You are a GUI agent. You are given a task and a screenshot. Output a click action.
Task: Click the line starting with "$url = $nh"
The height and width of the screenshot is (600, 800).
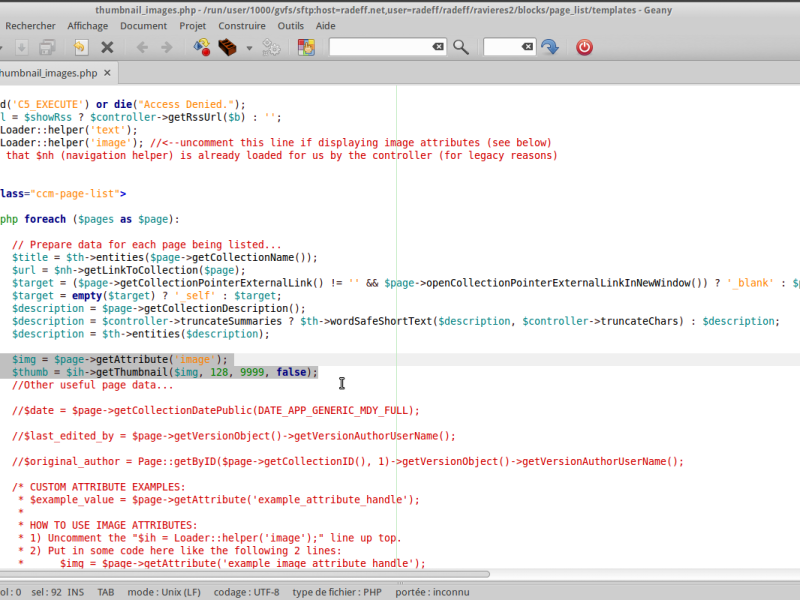(x=129, y=270)
